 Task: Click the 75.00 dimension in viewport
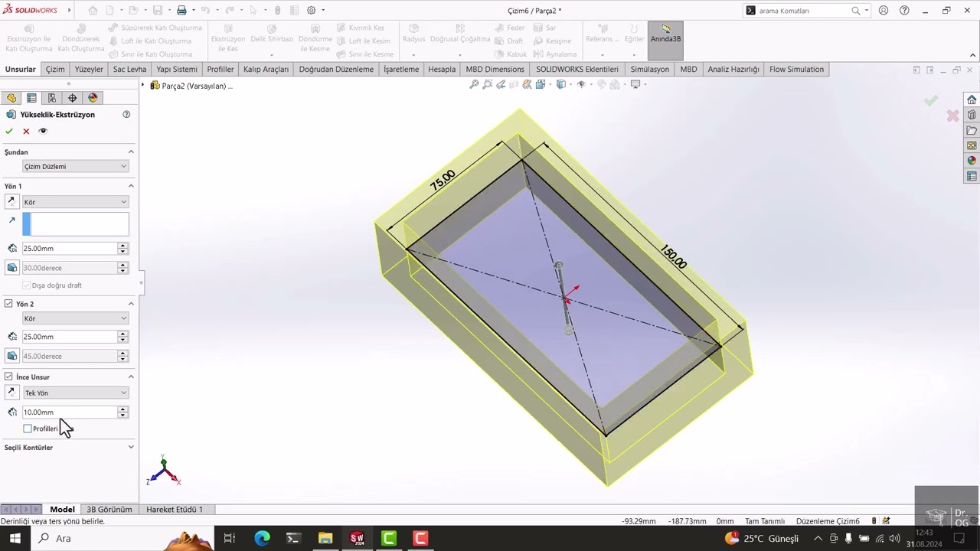click(x=443, y=180)
